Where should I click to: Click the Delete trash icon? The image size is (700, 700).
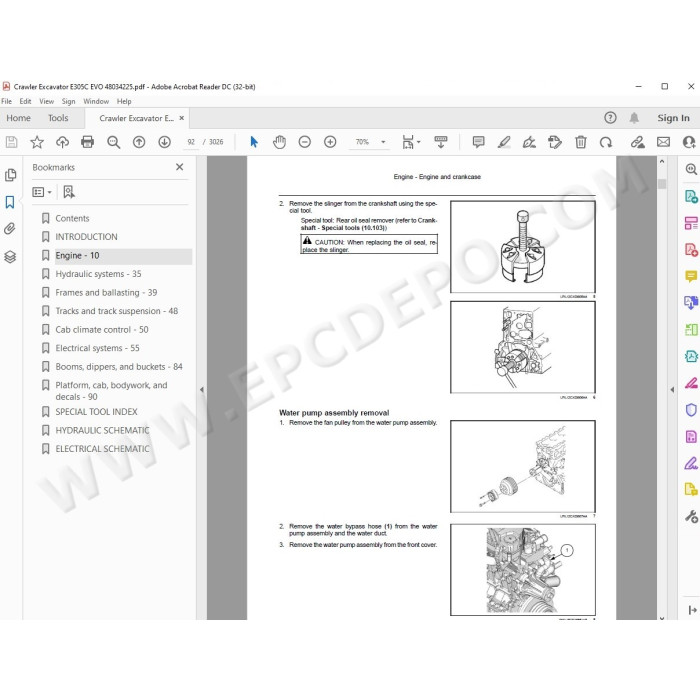580,142
